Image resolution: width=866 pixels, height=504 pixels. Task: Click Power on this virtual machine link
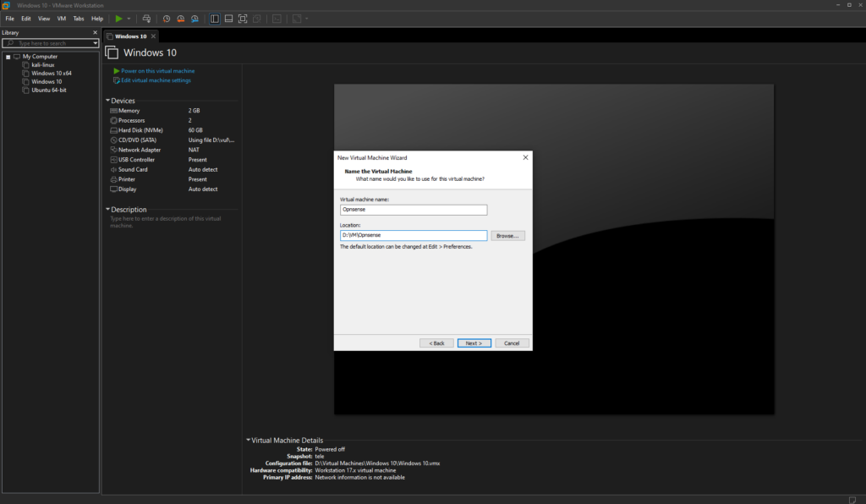click(x=157, y=71)
